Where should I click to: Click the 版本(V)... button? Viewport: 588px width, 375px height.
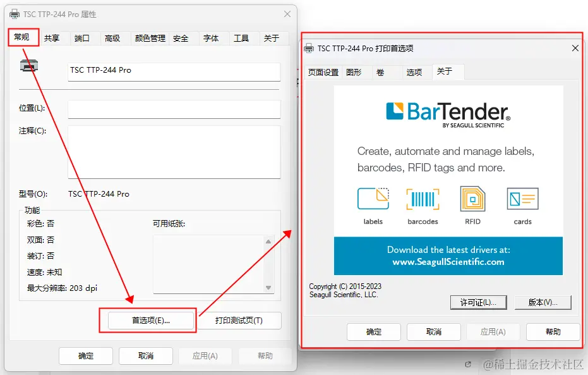pyautogui.click(x=543, y=302)
